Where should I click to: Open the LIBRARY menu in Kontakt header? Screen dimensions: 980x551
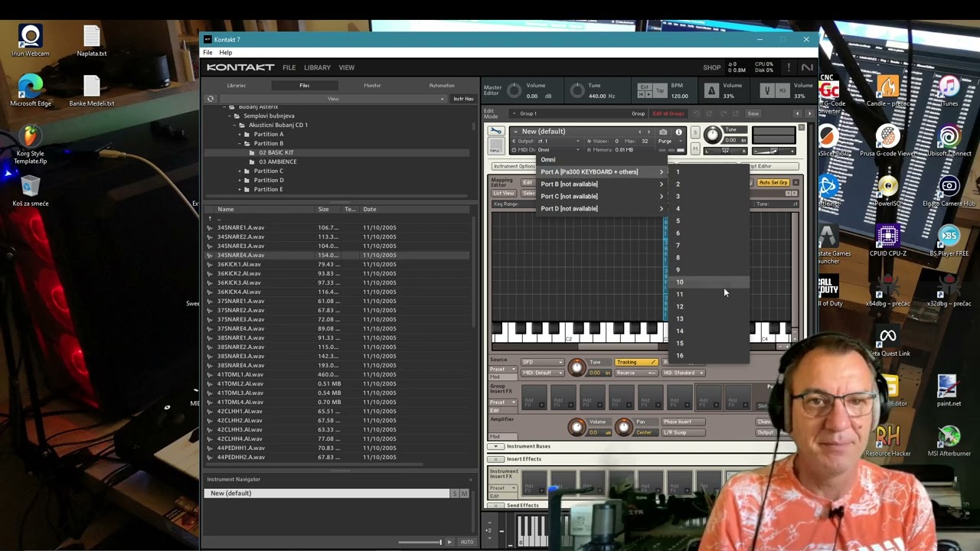[317, 67]
